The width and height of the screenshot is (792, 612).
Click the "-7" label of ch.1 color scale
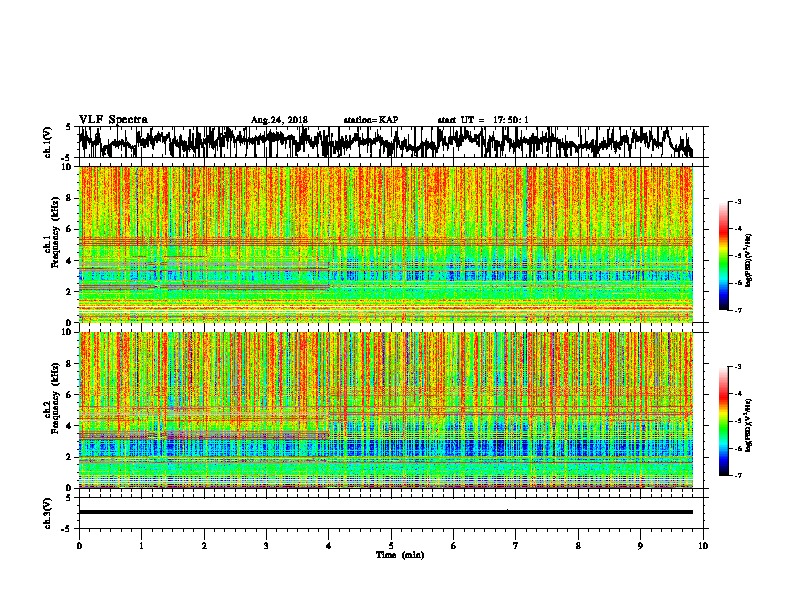[737, 310]
